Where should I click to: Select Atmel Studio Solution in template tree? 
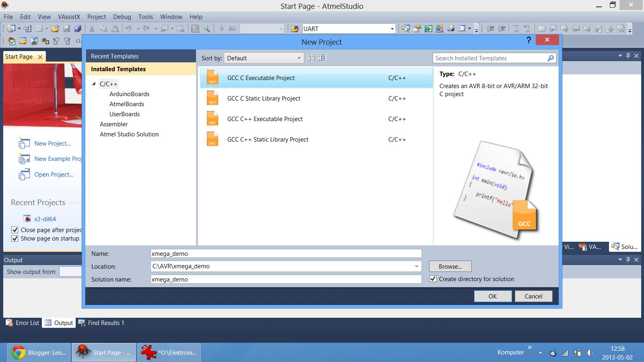(129, 134)
